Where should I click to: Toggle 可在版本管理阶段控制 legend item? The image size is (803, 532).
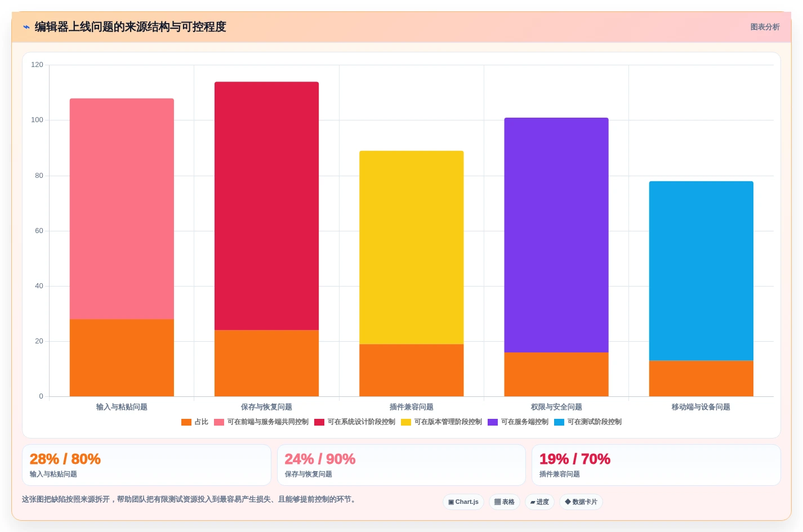point(441,422)
